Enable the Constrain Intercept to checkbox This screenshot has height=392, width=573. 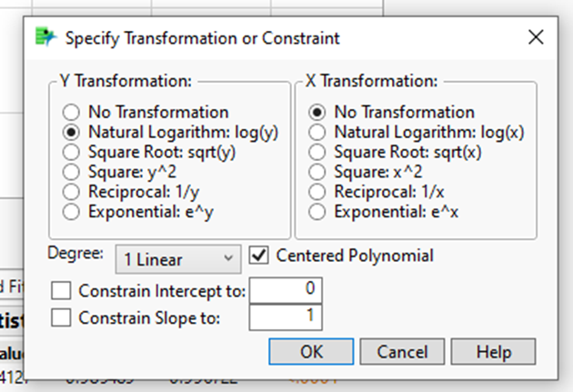pyautogui.click(x=63, y=292)
